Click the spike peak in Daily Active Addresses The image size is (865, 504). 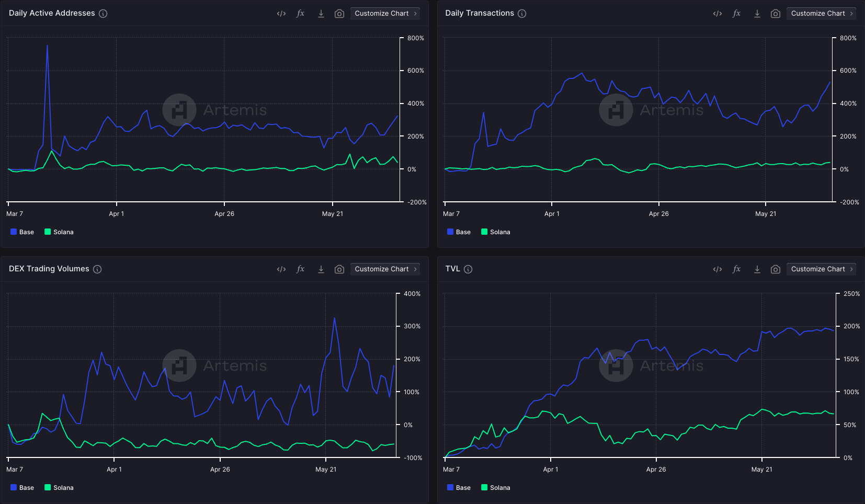click(47, 46)
